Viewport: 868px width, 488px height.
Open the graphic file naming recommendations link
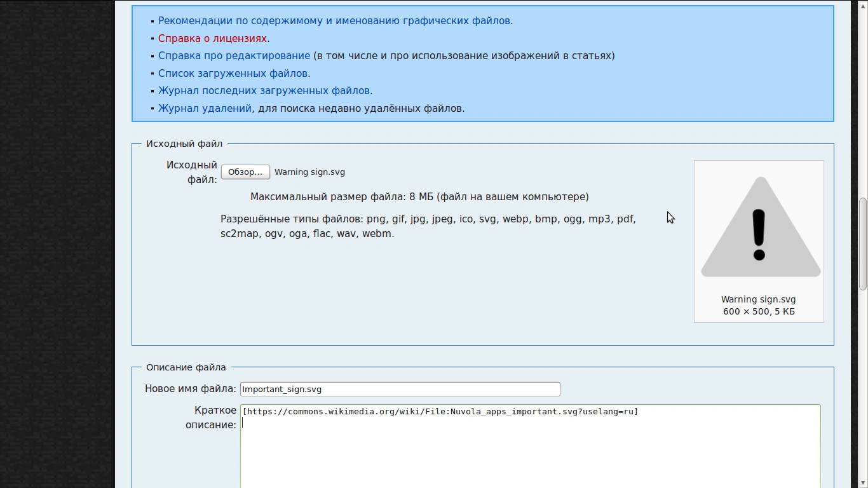click(x=336, y=21)
